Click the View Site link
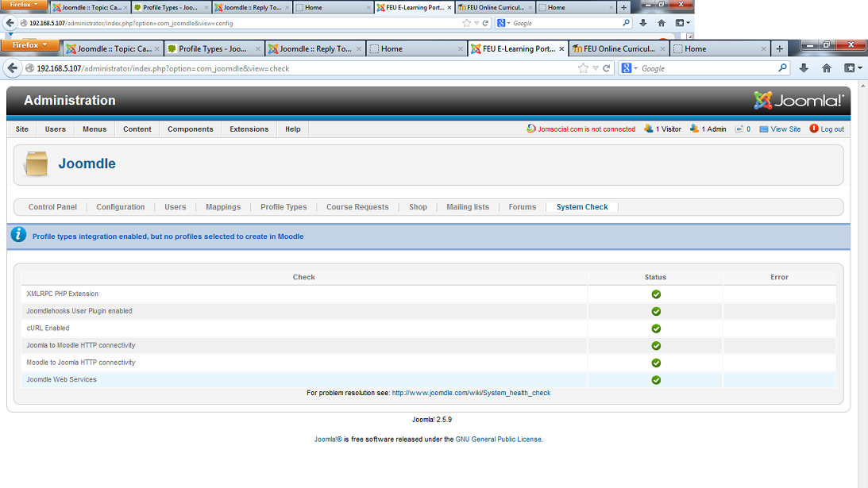 (785, 129)
